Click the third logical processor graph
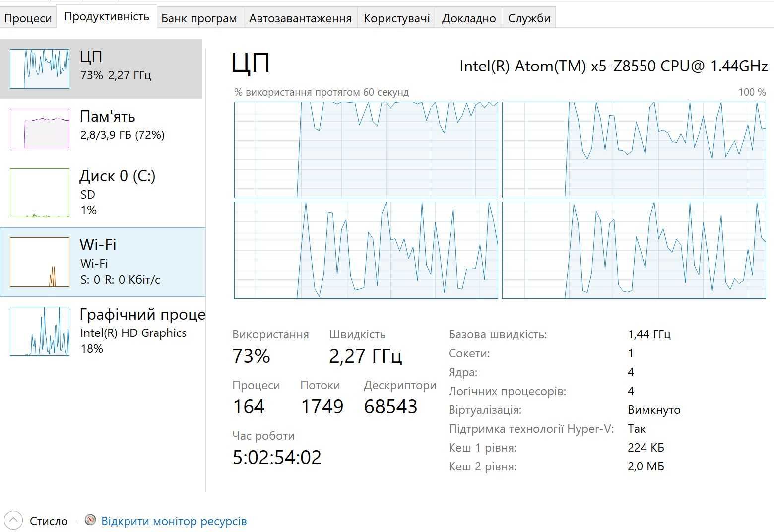The image size is (774, 532). point(366,250)
